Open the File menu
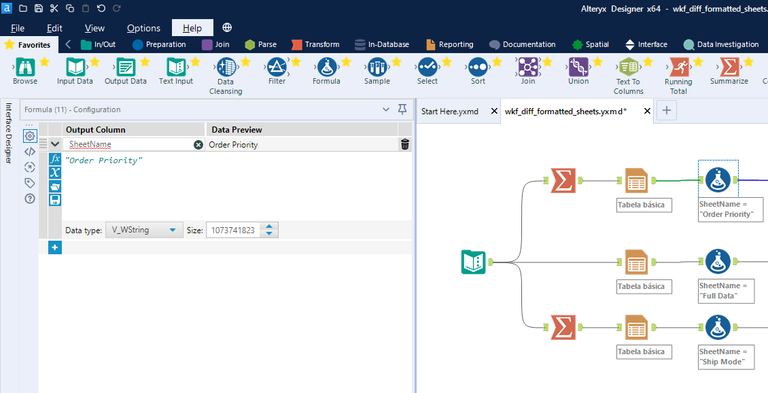The image size is (768, 393). click(18, 28)
